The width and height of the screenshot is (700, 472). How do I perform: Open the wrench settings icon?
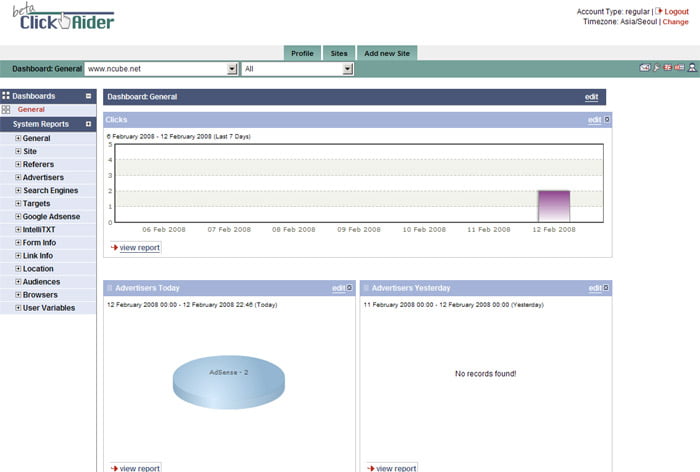pos(657,68)
